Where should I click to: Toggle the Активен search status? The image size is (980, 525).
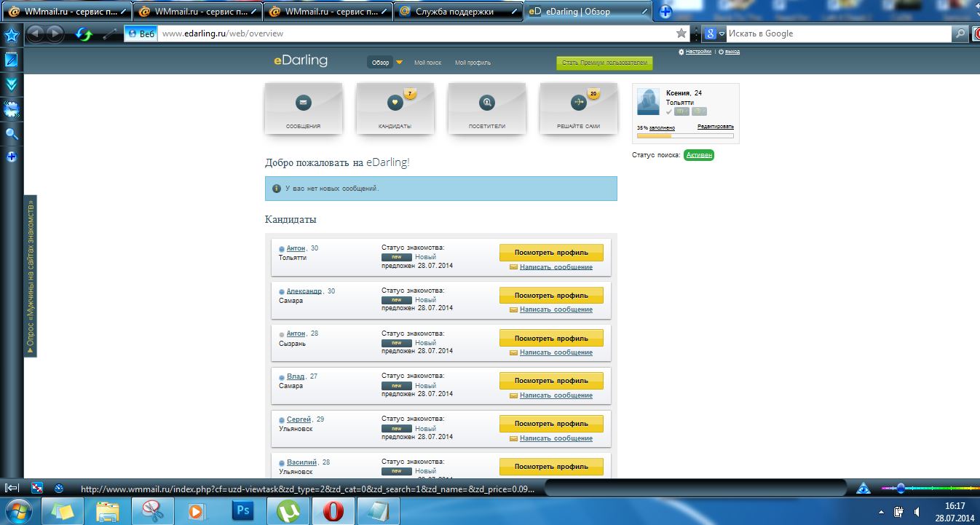click(x=699, y=155)
